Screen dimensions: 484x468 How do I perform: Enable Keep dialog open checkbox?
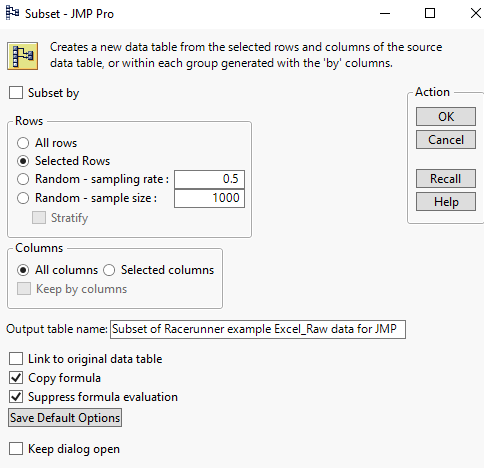(x=16, y=449)
